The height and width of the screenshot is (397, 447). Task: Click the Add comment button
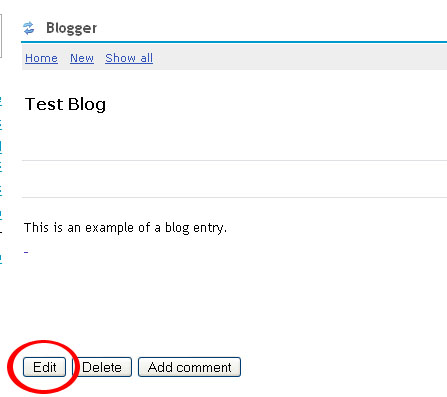pyautogui.click(x=189, y=367)
